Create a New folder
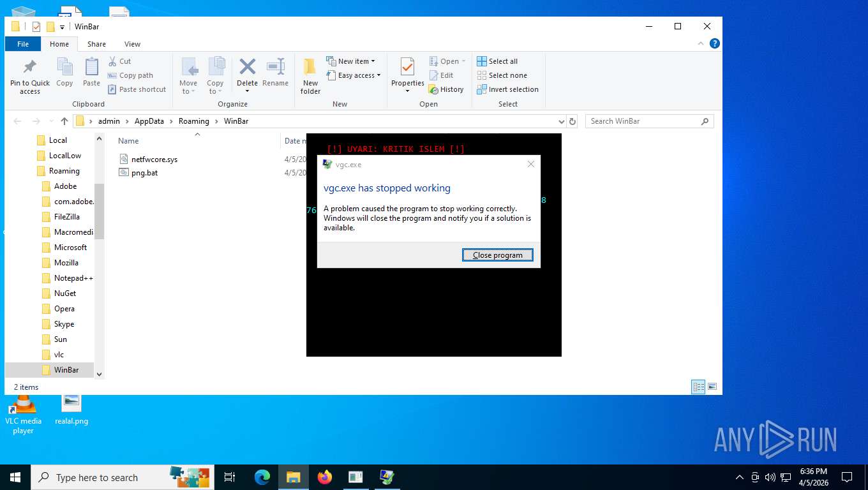The image size is (868, 490). pos(310,77)
